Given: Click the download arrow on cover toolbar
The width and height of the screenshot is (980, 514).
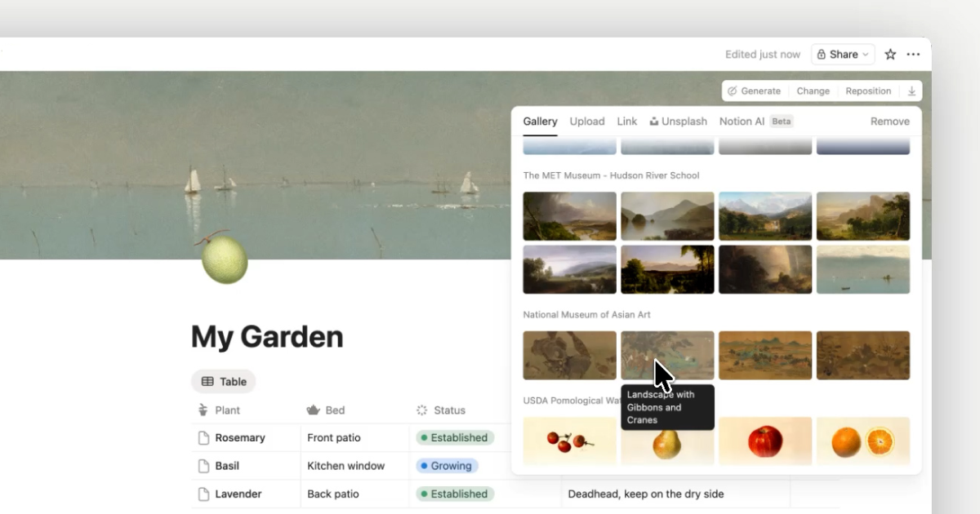Looking at the screenshot, I should [911, 91].
